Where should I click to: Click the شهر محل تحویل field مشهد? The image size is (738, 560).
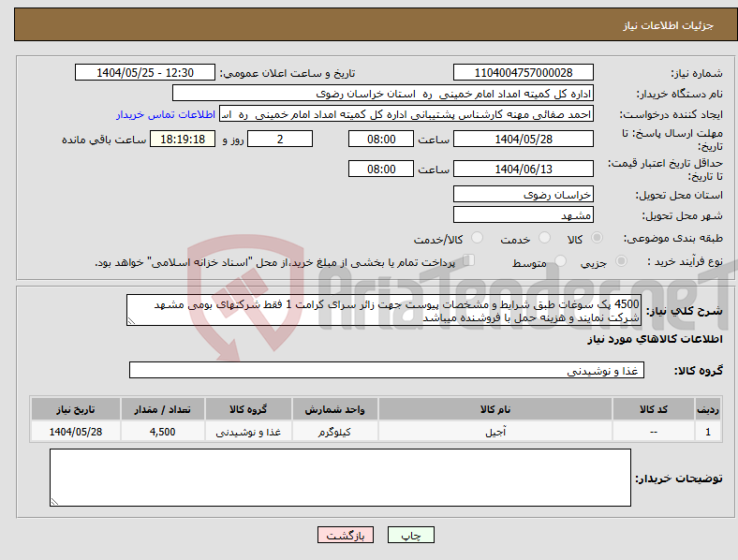click(524, 215)
